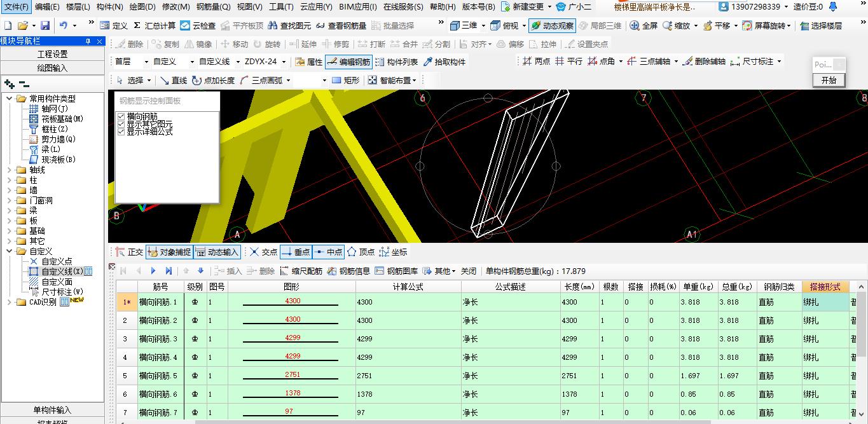This screenshot has width=868, height=424.
Task: Click 智能布置 smart layout tool
Action: click(x=392, y=81)
